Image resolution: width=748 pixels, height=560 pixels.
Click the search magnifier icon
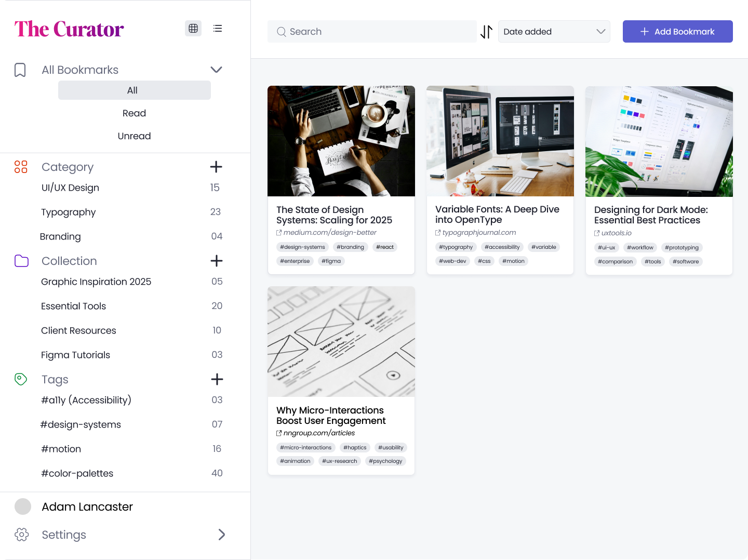(282, 32)
